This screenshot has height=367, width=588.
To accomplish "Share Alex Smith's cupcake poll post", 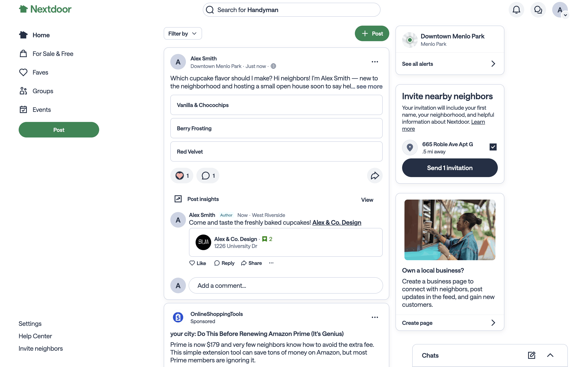I will (375, 176).
